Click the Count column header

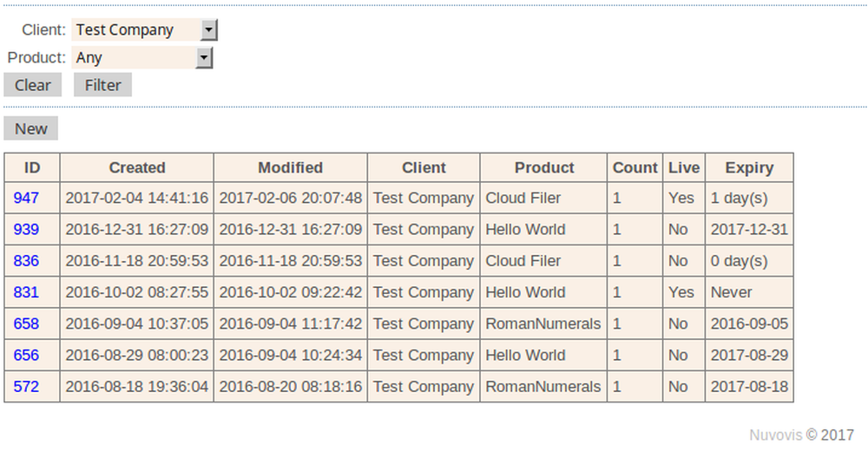coord(635,167)
